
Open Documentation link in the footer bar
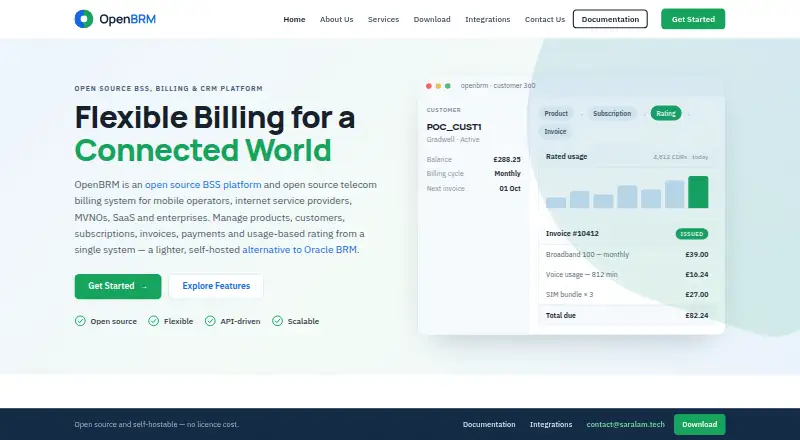pyautogui.click(x=489, y=424)
